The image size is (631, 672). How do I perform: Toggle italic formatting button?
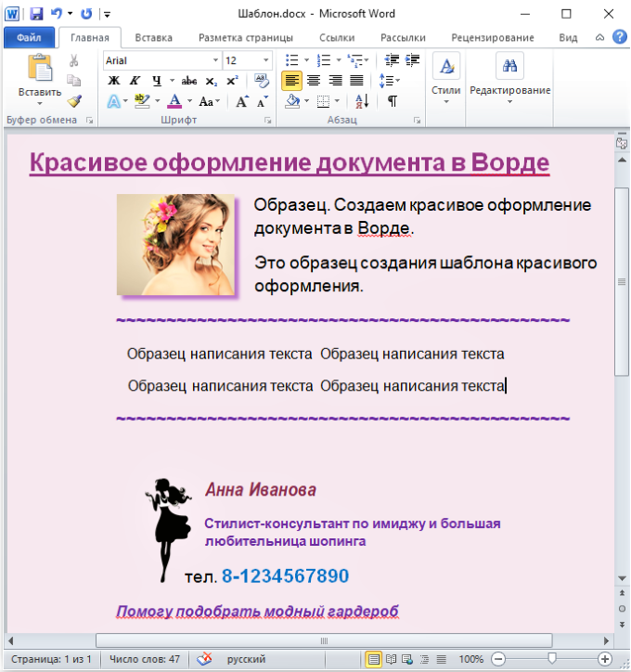point(135,81)
